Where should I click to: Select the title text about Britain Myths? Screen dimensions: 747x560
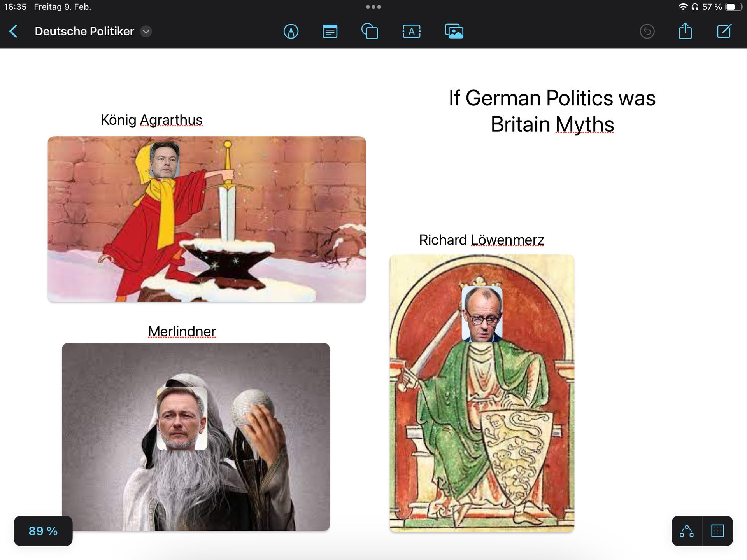click(552, 111)
